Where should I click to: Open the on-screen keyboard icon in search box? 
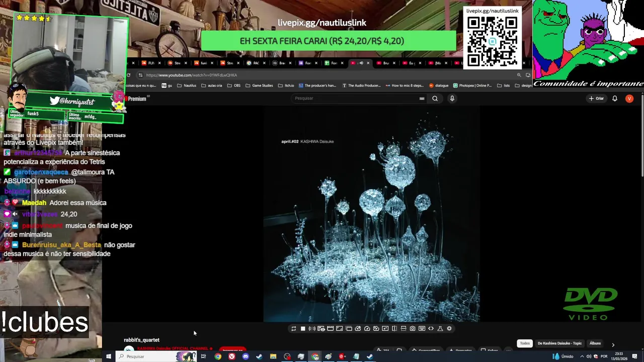coord(422,99)
